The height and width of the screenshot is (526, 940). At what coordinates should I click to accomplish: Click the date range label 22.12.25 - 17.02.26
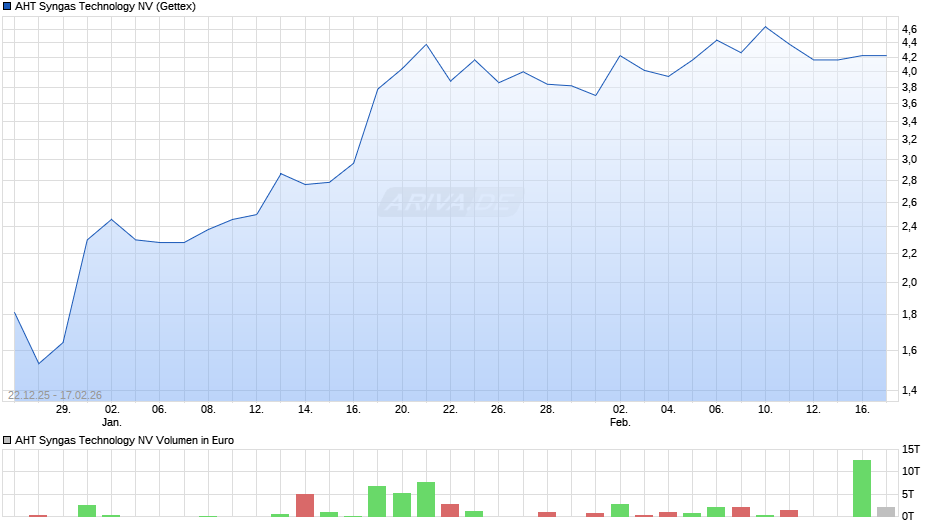(x=55, y=395)
